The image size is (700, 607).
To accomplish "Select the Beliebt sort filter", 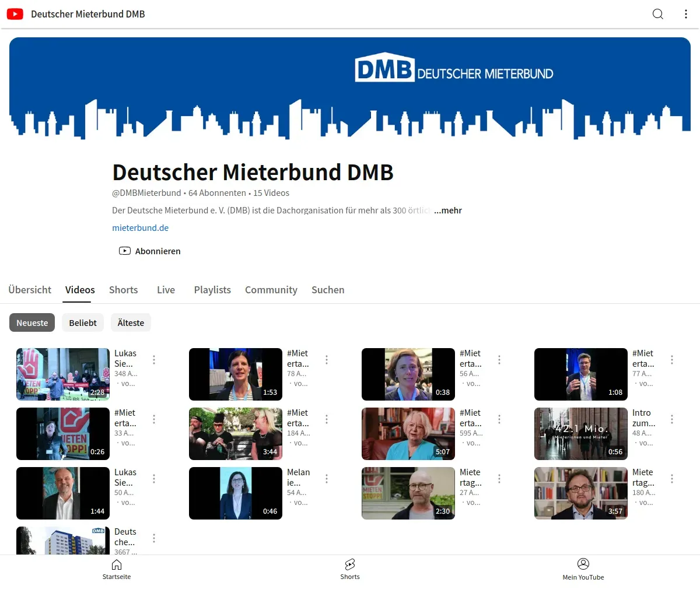I will click(x=83, y=323).
